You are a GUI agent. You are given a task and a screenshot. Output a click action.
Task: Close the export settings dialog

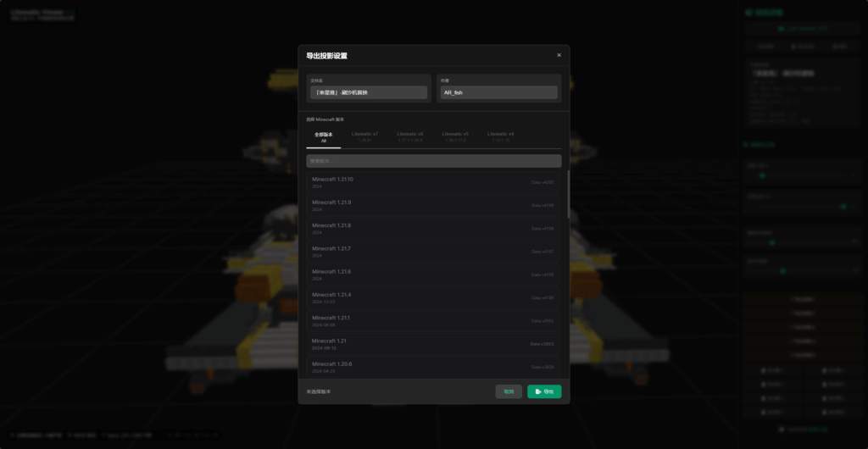559,55
